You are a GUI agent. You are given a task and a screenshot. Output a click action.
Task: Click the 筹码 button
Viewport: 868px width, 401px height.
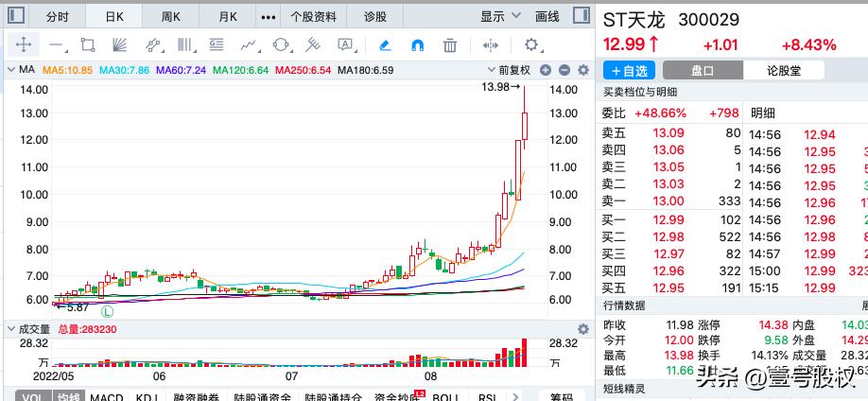[x=562, y=396]
